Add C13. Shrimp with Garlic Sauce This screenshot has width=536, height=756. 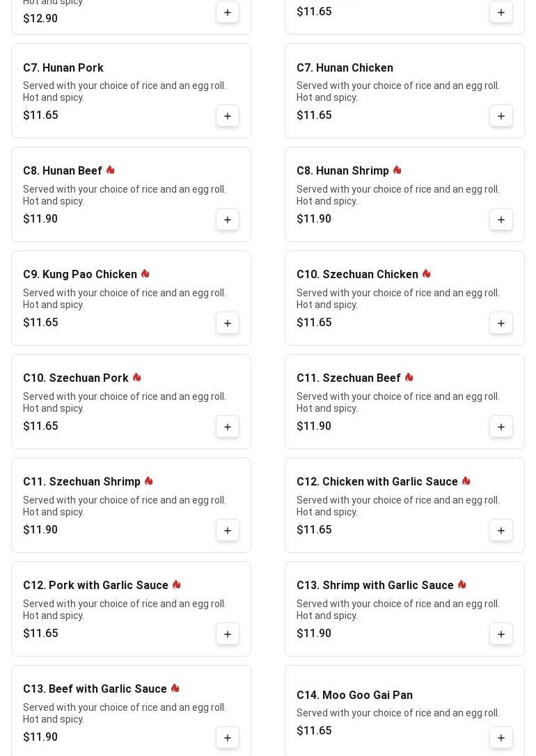(501, 634)
